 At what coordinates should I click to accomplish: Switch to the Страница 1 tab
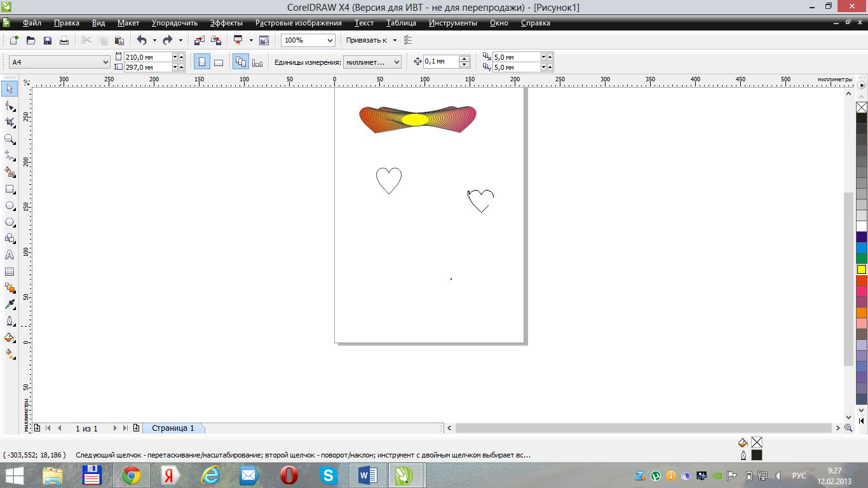point(173,428)
